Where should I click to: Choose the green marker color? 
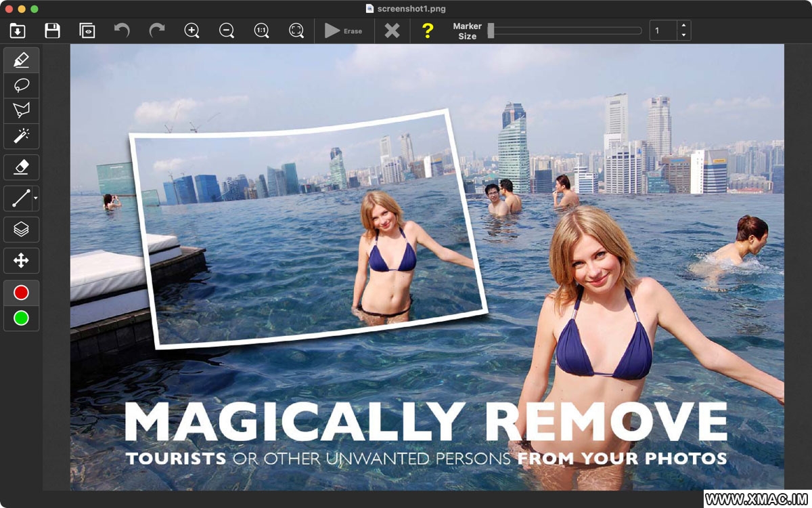(x=22, y=318)
